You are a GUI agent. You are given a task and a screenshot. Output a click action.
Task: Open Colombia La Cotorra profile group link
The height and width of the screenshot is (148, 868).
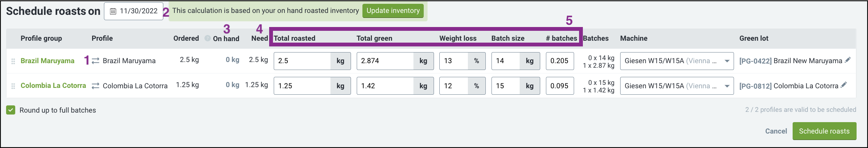point(53,86)
